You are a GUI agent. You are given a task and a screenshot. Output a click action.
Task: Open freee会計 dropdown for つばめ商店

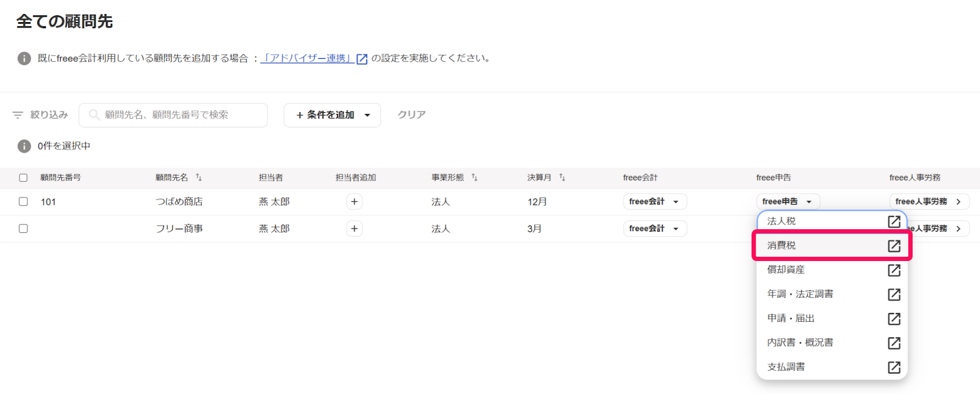click(x=655, y=202)
